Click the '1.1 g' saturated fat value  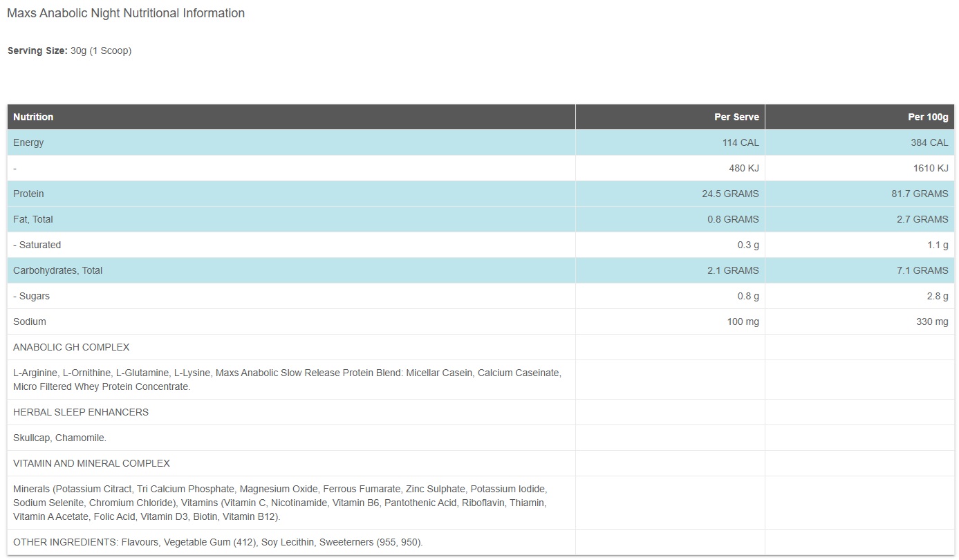(x=938, y=245)
